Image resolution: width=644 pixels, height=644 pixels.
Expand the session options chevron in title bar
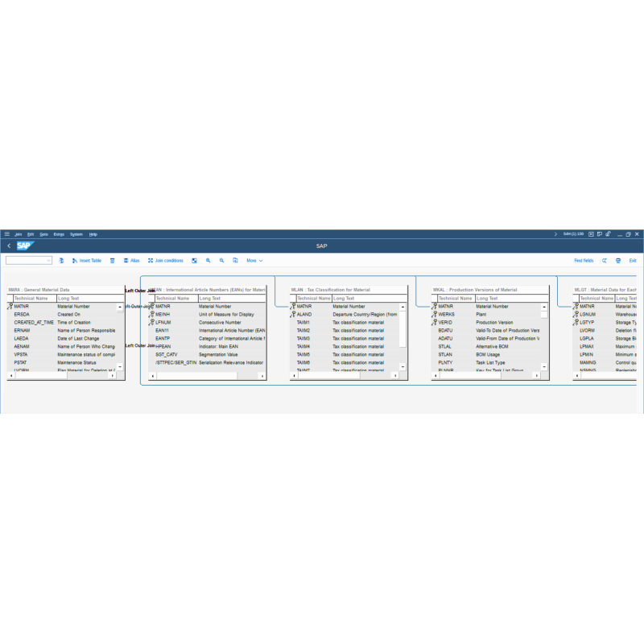[555, 233]
